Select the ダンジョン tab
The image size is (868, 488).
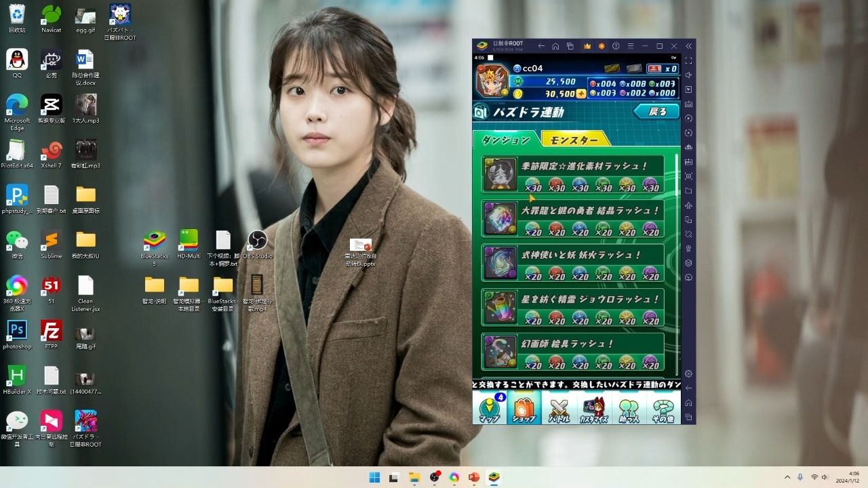click(506, 140)
